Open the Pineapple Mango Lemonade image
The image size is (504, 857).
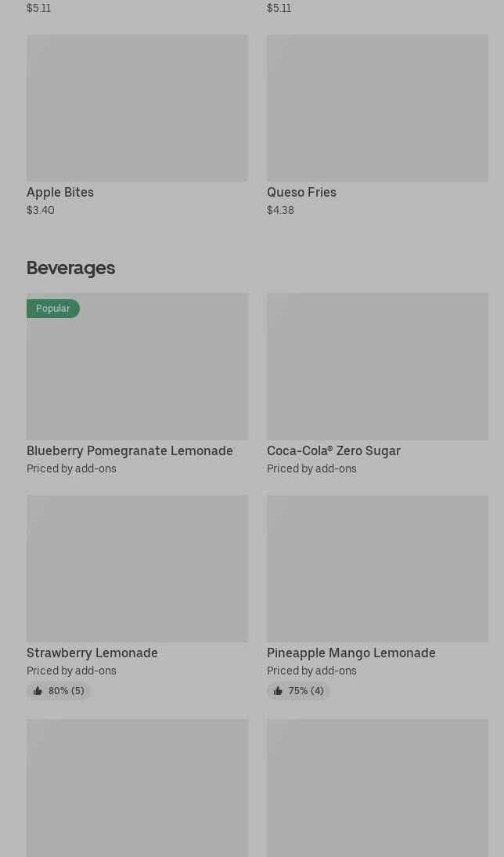pos(377,568)
